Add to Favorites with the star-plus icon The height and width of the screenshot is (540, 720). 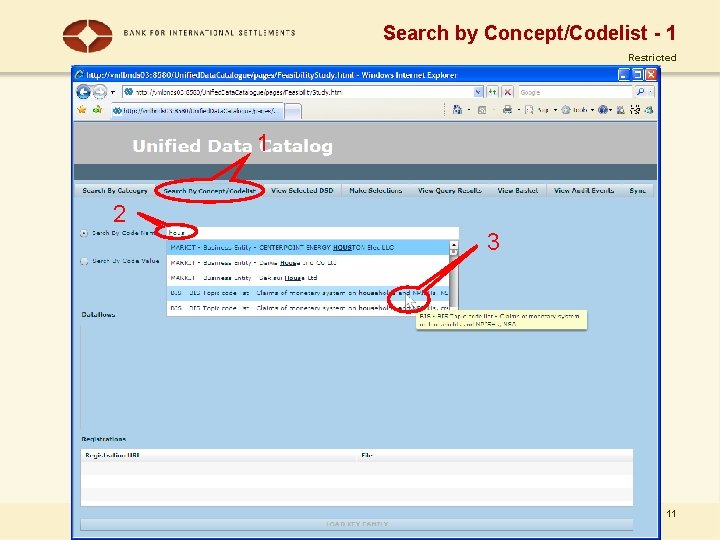click(97, 110)
